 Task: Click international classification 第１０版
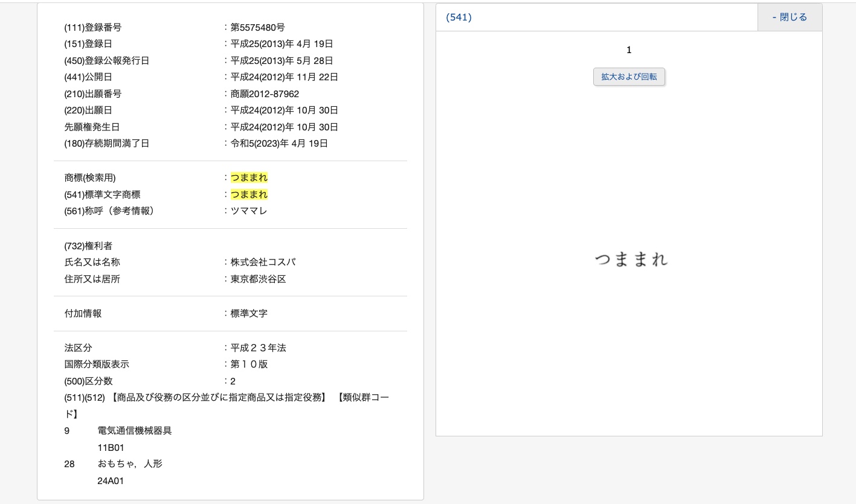pos(249,364)
